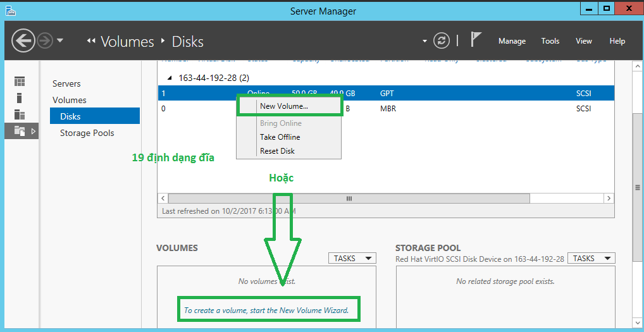Start the New Volume Wizard link
Screen dimensions: 644x332
(266, 310)
